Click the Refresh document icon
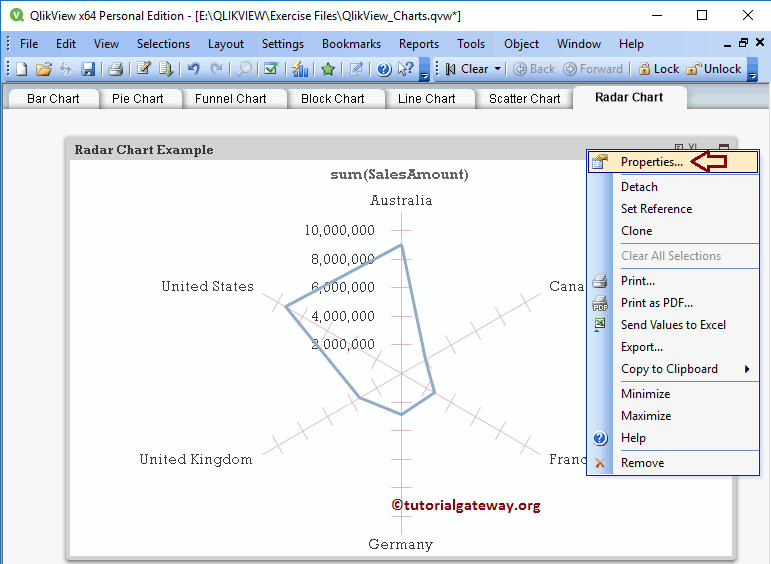 pyautogui.click(x=66, y=69)
